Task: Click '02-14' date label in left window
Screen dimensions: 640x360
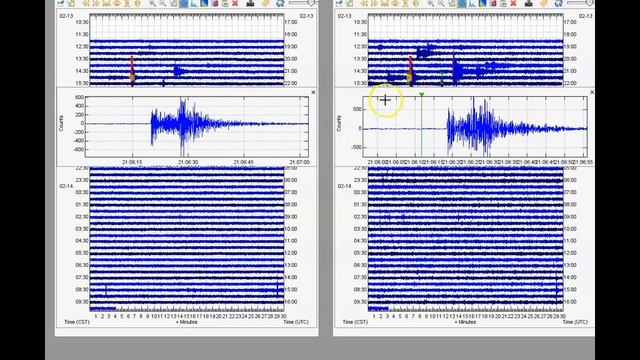Action: (66, 186)
